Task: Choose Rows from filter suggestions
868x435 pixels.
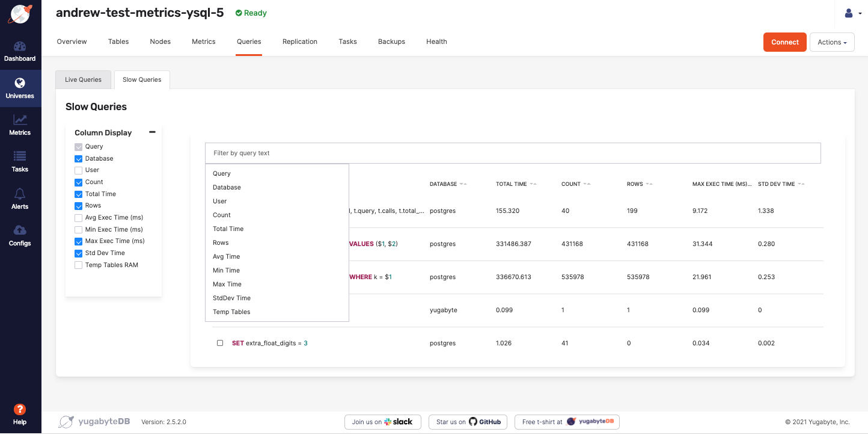Action: click(277, 242)
